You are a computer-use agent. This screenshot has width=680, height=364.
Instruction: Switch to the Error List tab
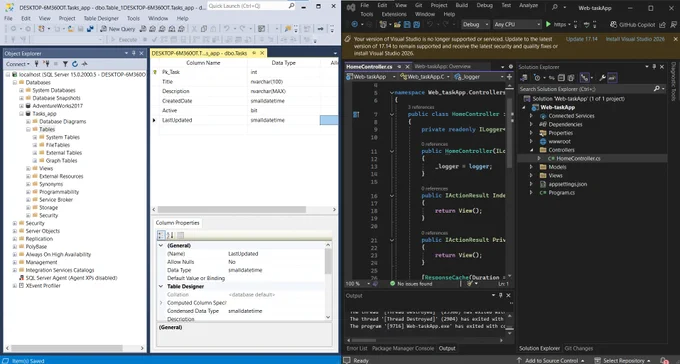(x=356, y=348)
